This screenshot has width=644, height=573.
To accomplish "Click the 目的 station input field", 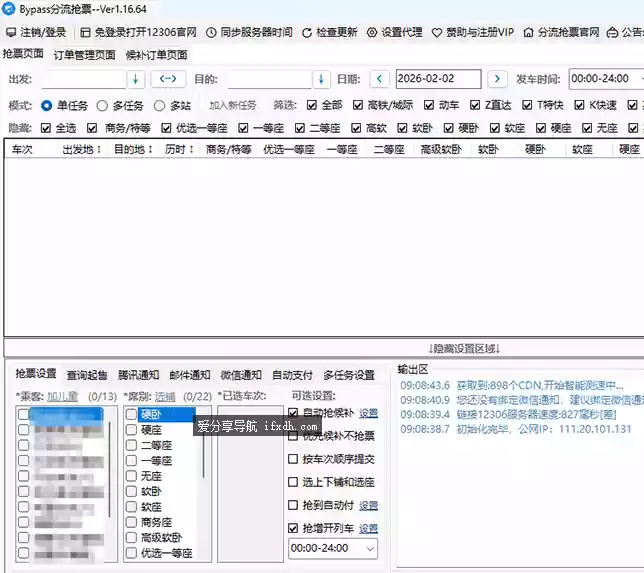I will pos(269,79).
